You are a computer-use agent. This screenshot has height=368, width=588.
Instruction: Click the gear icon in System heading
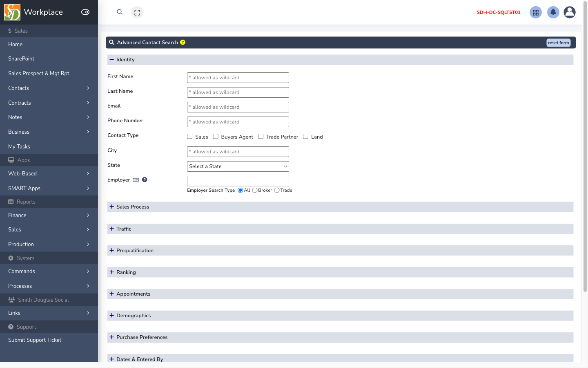point(11,258)
